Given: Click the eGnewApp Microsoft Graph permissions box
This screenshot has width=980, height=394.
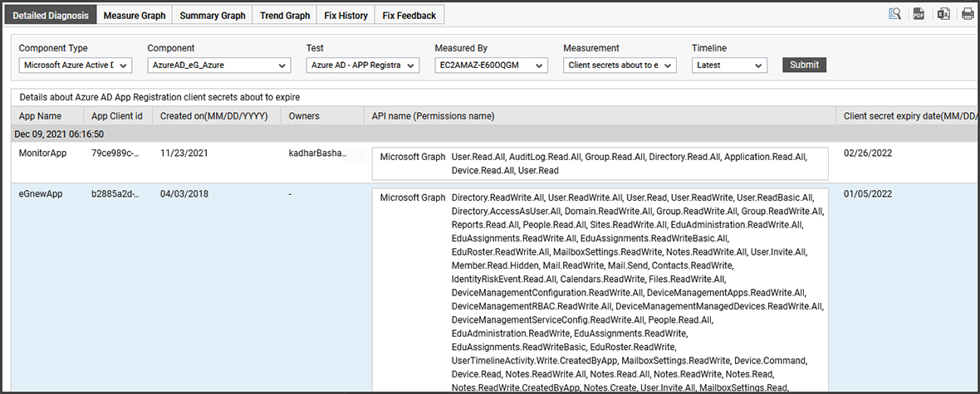Looking at the screenshot, I should 600,290.
